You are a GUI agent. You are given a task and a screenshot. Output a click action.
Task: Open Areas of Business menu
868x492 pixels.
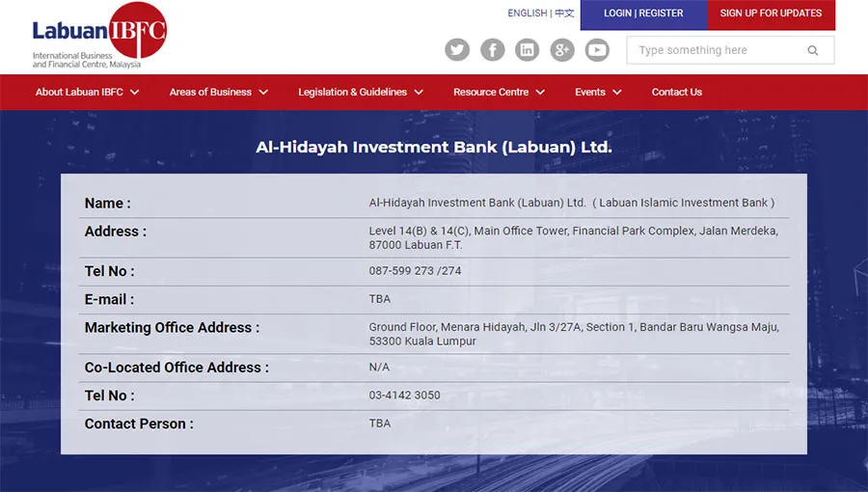pos(210,92)
